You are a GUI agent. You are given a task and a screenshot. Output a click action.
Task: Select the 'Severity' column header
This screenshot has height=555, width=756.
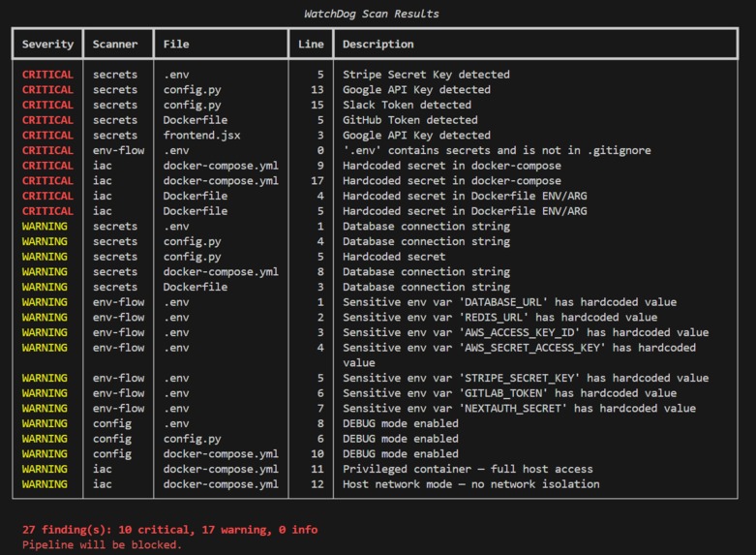[47, 44]
